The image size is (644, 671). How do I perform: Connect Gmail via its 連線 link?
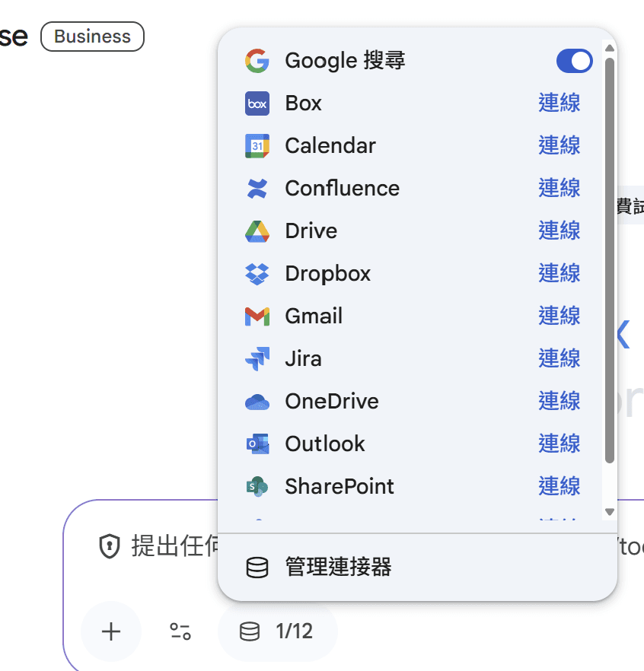(560, 316)
